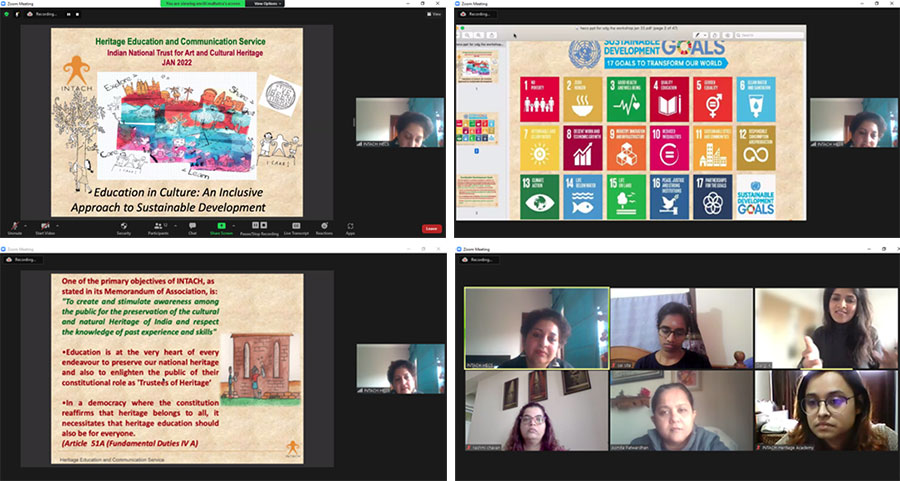Image resolution: width=900 pixels, height=481 pixels.
Task: Click Pause/Stop Recording in bottom toolbar
Action: (x=259, y=228)
